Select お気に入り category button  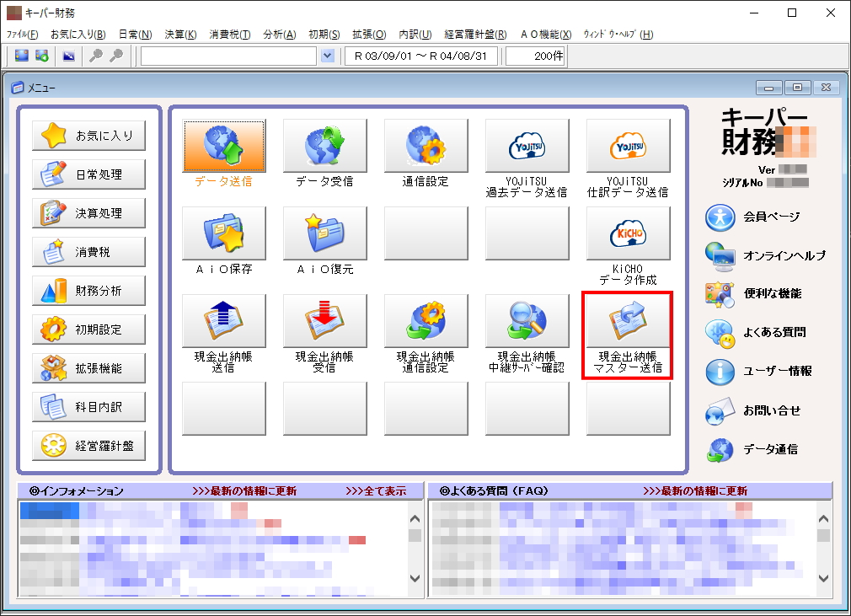pyautogui.click(x=89, y=136)
